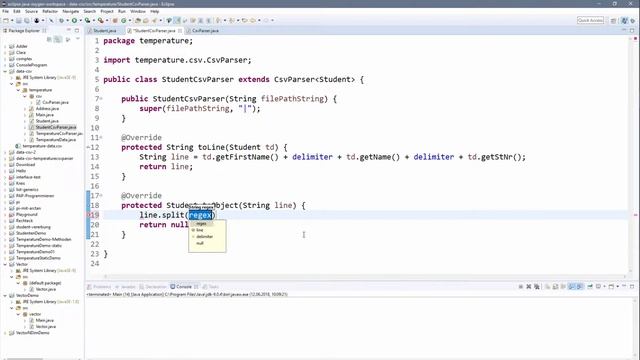
Task: Click the highlighted regex parameter
Action: (x=200, y=215)
